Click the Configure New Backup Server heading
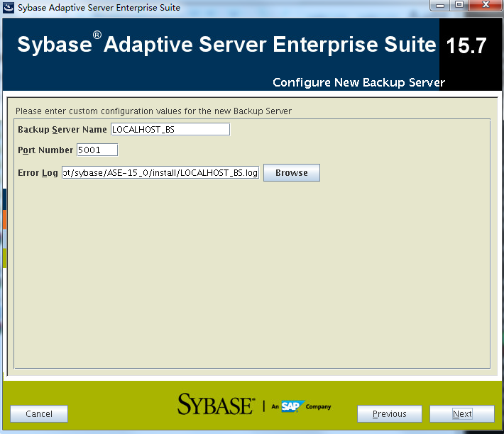The width and height of the screenshot is (504, 434). [358, 82]
